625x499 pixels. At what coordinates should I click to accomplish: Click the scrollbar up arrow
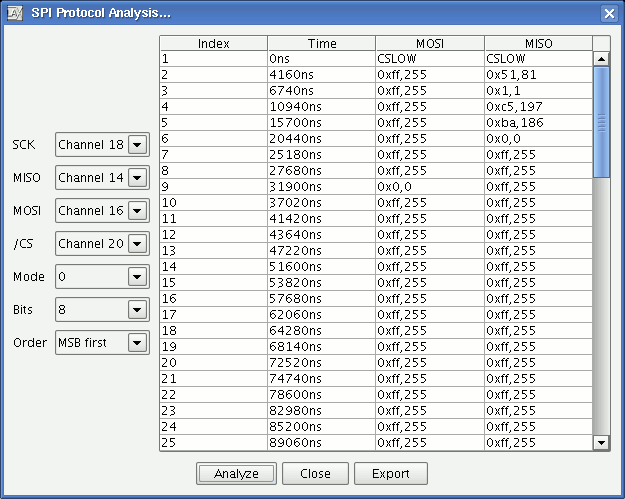pyautogui.click(x=601, y=58)
